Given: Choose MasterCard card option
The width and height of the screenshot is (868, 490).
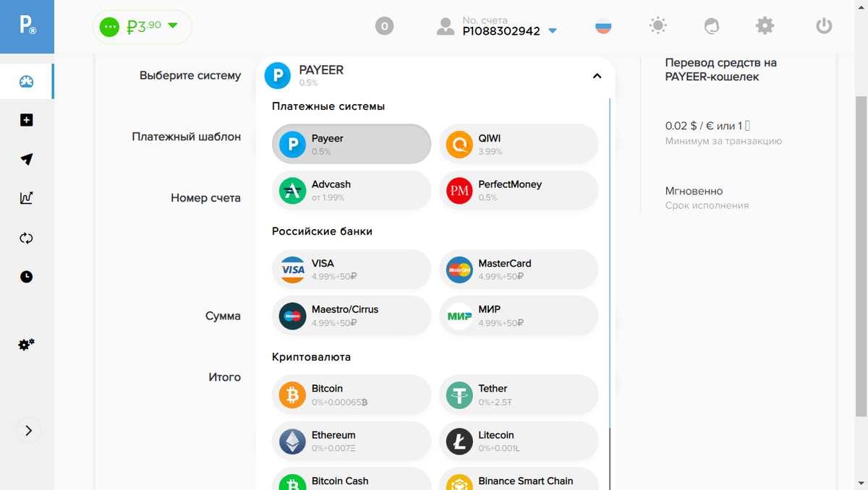Looking at the screenshot, I should 519,270.
